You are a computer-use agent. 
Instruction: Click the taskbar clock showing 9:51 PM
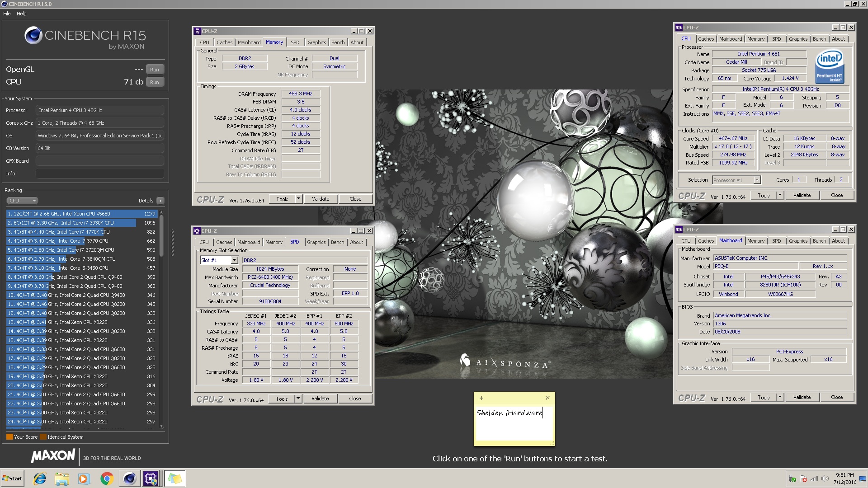pos(844,479)
